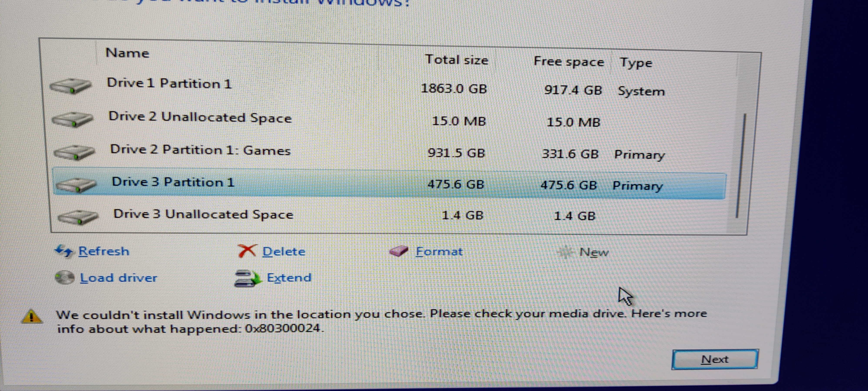This screenshot has width=868, height=391.
Task: Click the Refresh arrows icon
Action: point(64,251)
